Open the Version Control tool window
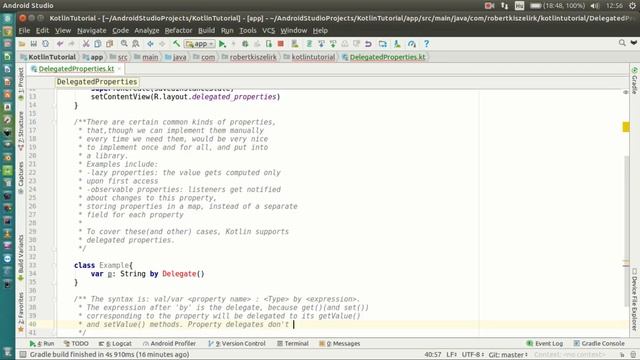The width and height of the screenshot is (640, 360). (237, 344)
